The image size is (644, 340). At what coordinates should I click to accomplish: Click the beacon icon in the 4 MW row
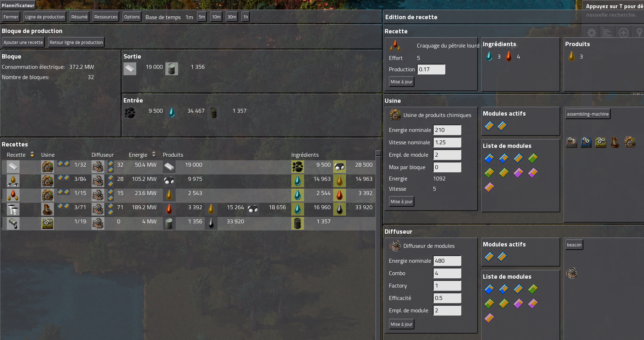tap(98, 223)
